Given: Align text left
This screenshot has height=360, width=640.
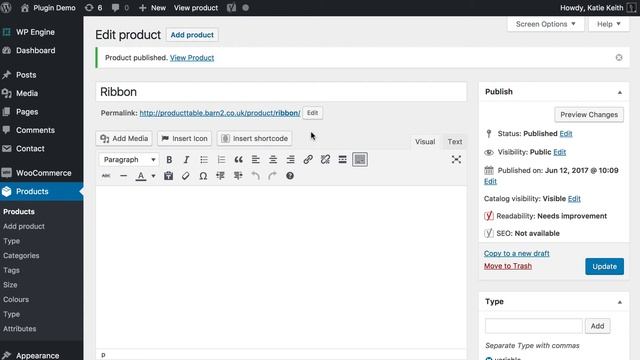Looking at the screenshot, I should pyautogui.click(x=256, y=160).
